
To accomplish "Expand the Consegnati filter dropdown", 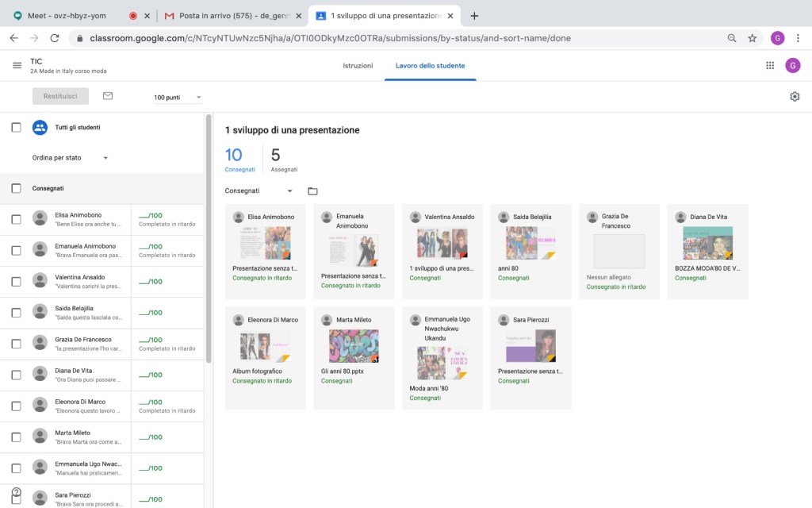I will coord(259,191).
